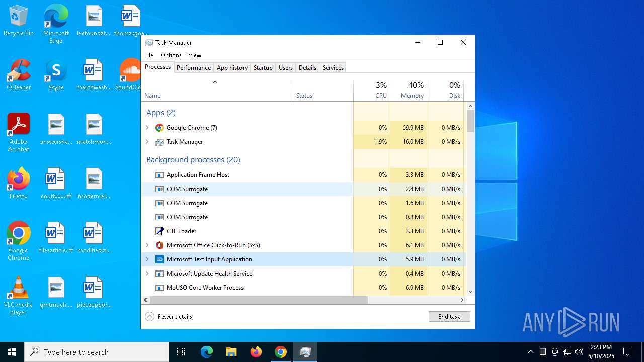644x362 pixels.
Task: Open the Windows Start menu
Action: point(12,352)
